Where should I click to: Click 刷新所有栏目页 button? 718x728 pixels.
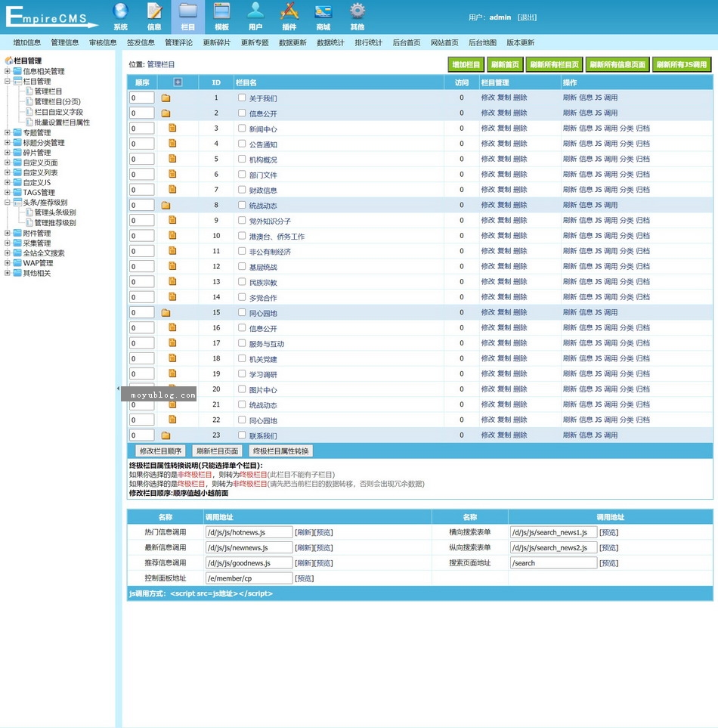click(555, 64)
